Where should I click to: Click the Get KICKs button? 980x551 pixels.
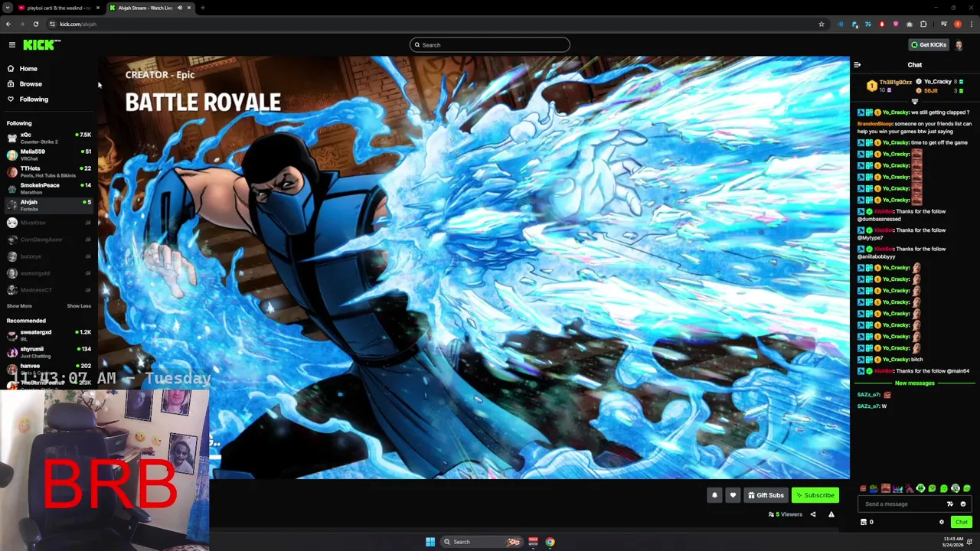pos(928,45)
